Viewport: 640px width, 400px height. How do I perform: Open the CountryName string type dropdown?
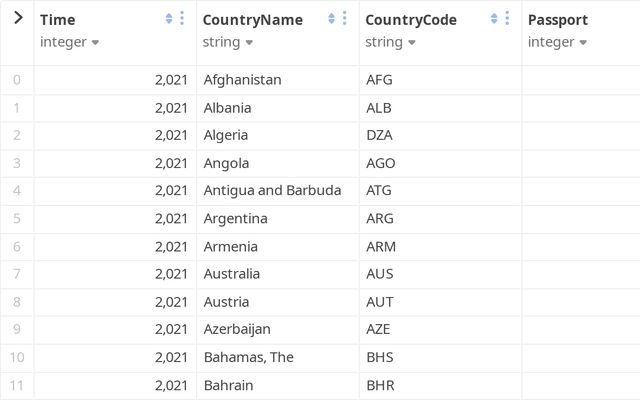tap(228, 42)
